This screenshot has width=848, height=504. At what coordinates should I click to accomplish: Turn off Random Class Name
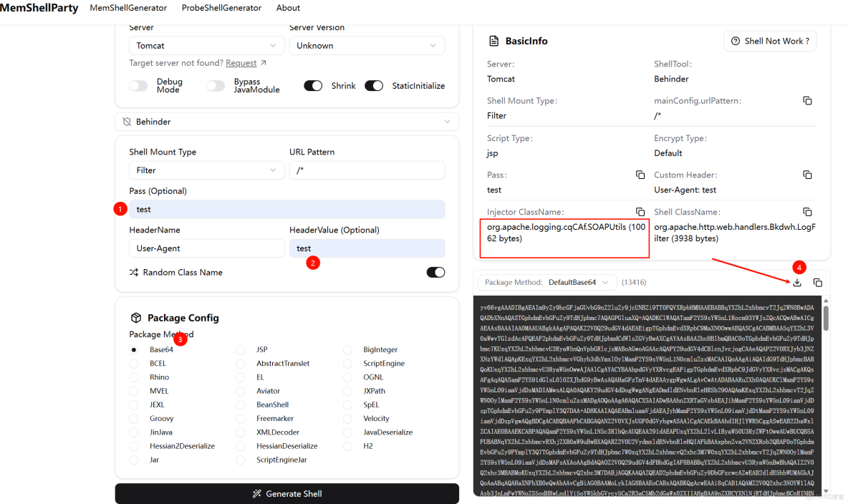pos(435,272)
